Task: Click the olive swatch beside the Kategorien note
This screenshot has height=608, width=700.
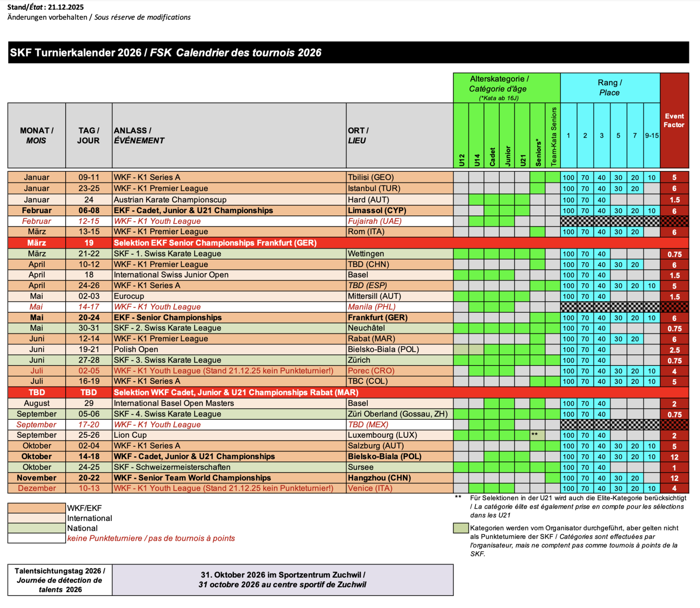Action: click(461, 528)
